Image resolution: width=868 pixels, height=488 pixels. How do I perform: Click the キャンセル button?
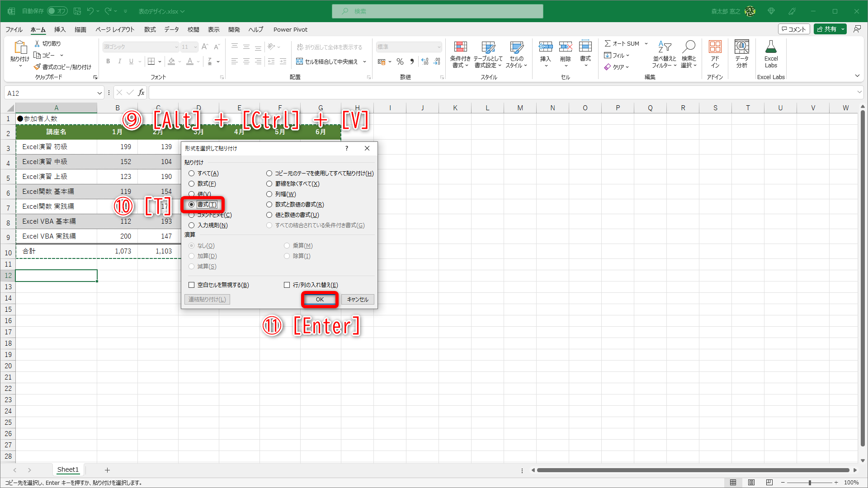pyautogui.click(x=357, y=300)
